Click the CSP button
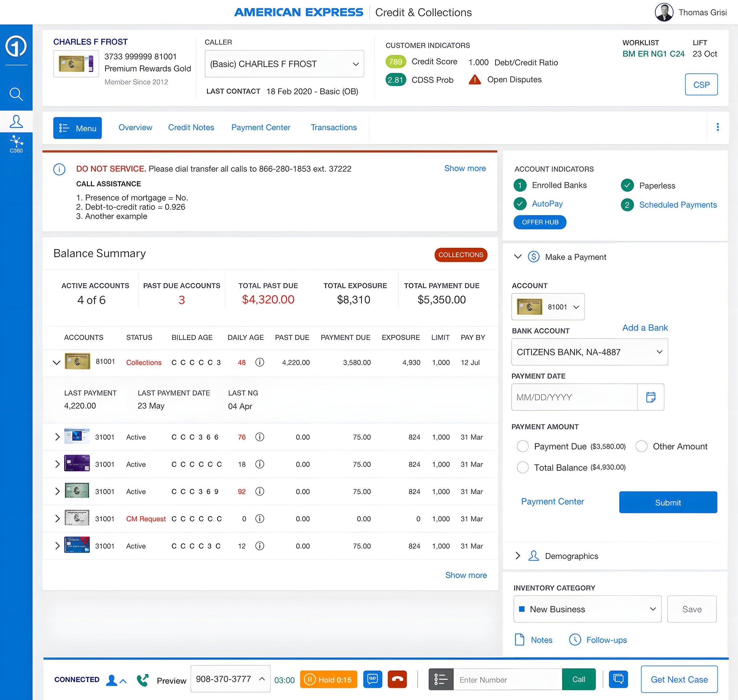Viewport: 738px width, 700px height. tap(701, 85)
